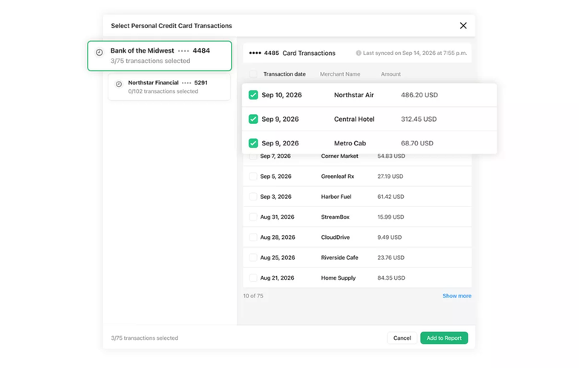
Task: Check the Greenleaf Rx transaction checkbox
Action: [x=253, y=177]
